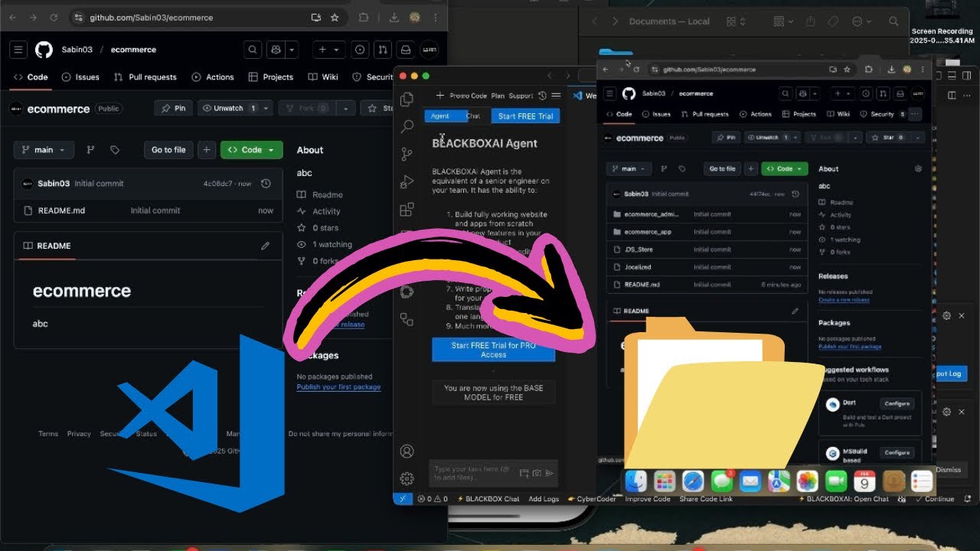
Task: Open the chat history icon in the BLACKBOXAI panel
Action: tap(542, 96)
